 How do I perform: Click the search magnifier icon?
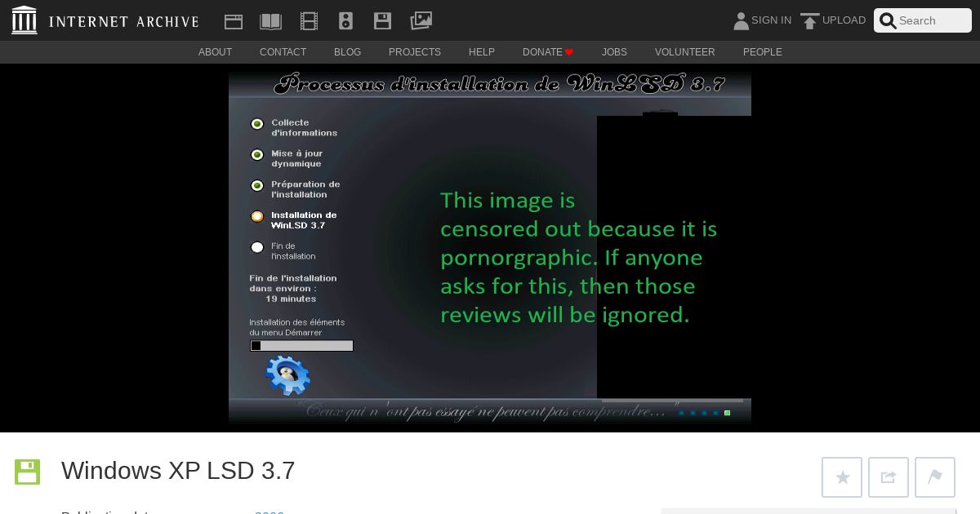(x=888, y=21)
